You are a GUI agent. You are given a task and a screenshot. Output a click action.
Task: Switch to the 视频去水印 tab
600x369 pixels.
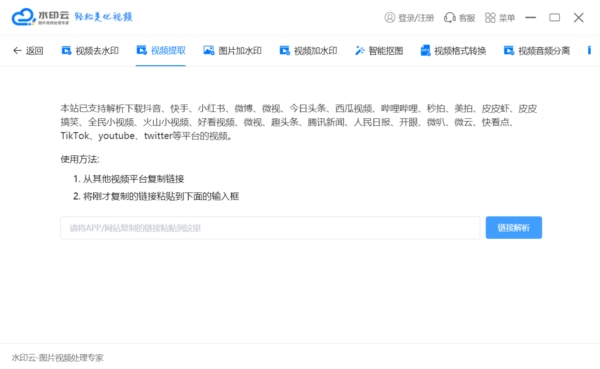click(x=90, y=51)
